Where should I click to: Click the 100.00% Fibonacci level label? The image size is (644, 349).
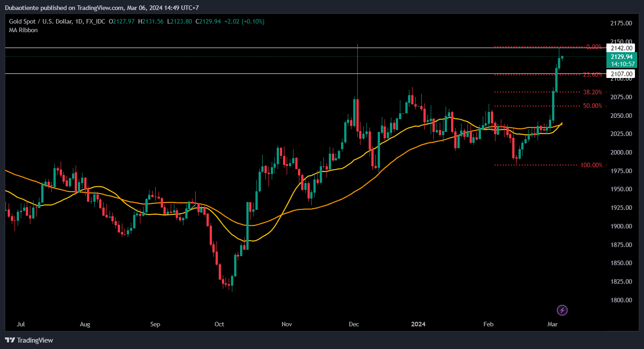tap(591, 165)
